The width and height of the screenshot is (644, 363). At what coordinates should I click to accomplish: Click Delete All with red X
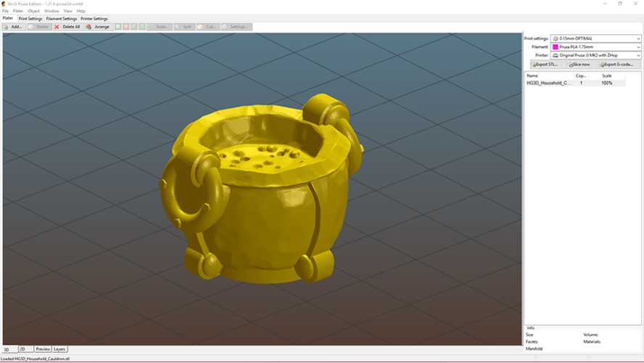tap(67, 27)
